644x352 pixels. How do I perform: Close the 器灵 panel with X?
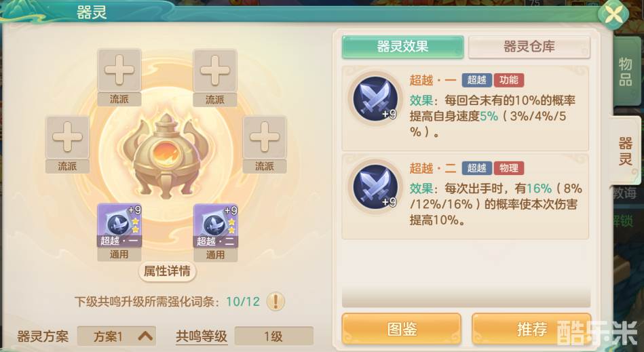(613, 15)
